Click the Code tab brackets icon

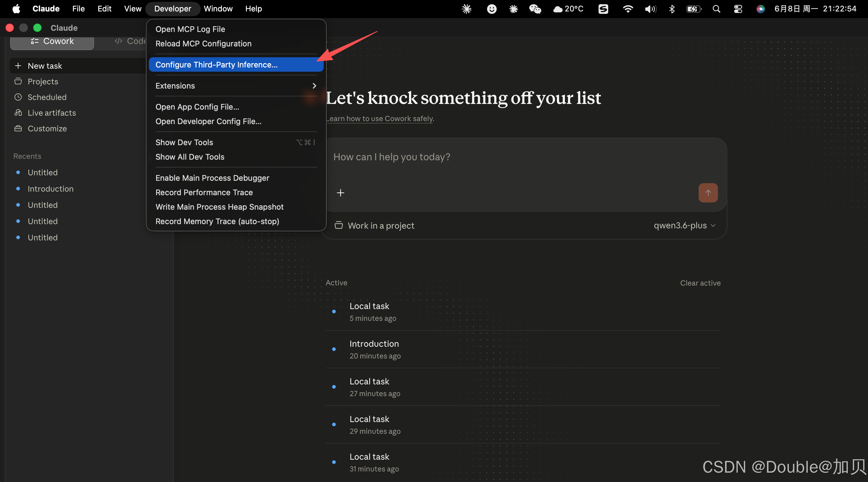click(118, 41)
